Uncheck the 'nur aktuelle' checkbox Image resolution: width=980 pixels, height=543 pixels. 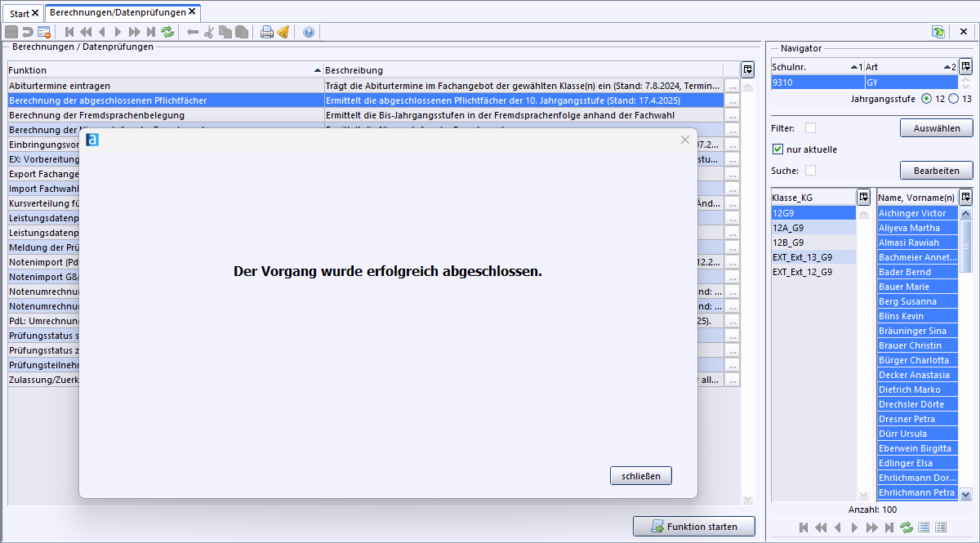click(777, 149)
